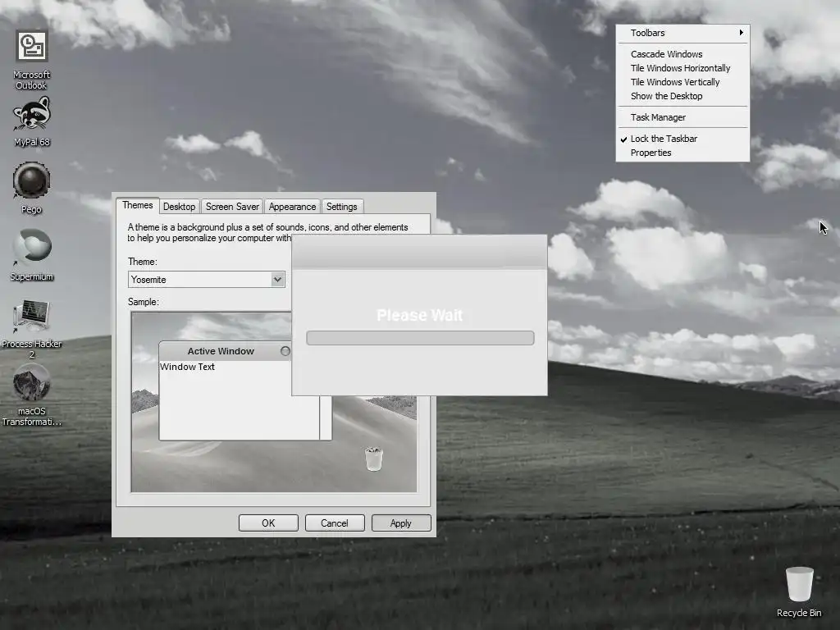Select the Themes tab
840x630 pixels.
(x=137, y=205)
